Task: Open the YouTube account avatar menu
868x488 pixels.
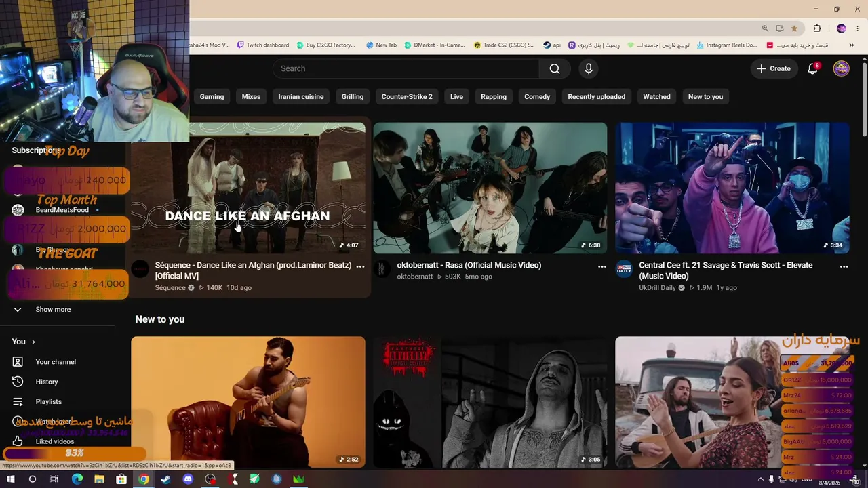Action: [x=841, y=68]
